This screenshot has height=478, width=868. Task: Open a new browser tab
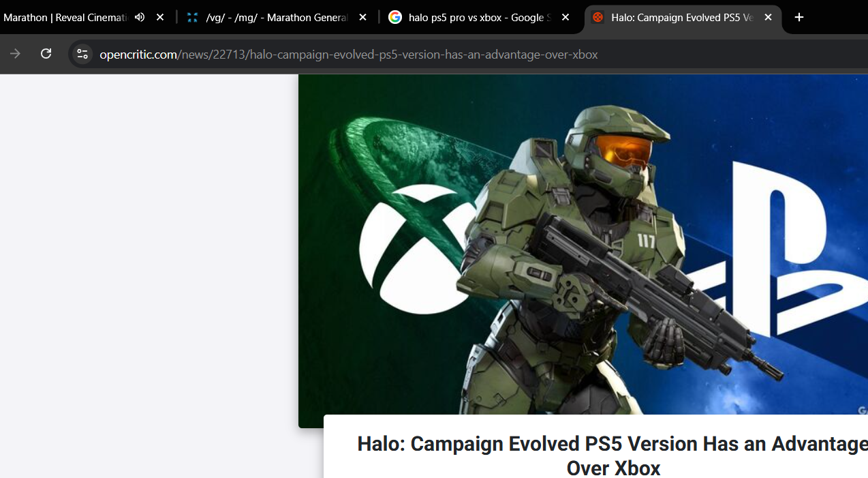(799, 18)
